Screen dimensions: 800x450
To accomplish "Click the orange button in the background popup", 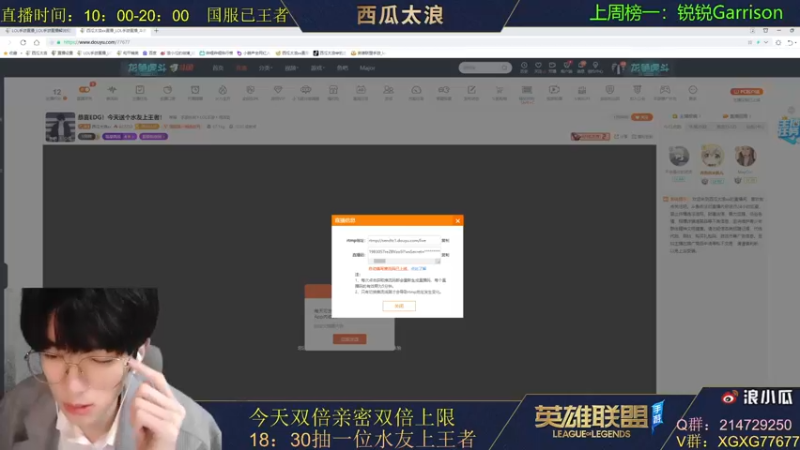I will click(349, 339).
